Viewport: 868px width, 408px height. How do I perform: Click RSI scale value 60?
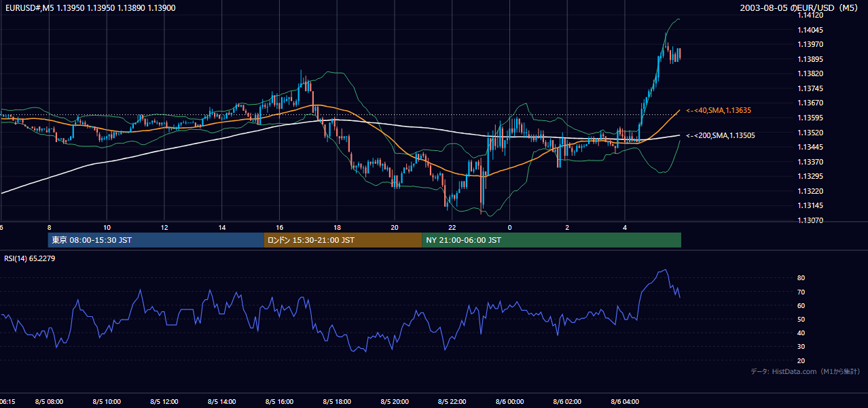pyautogui.click(x=801, y=305)
